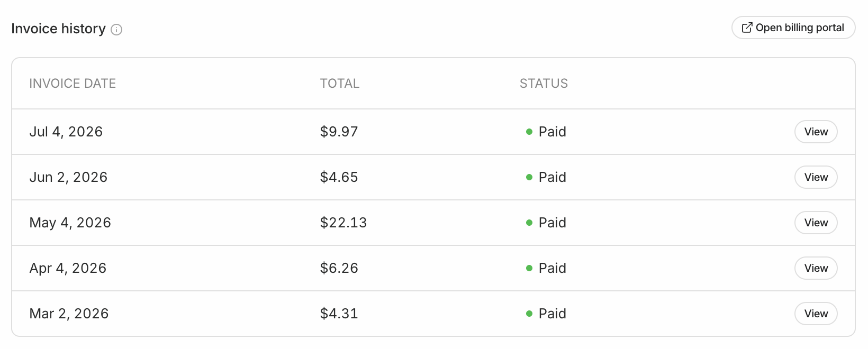Click the external link icon in billing portal button
The height and width of the screenshot is (349, 868).
747,27
